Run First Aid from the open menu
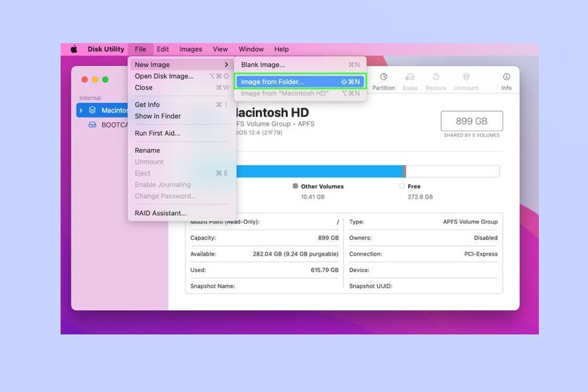The width and height of the screenshot is (588, 392). coord(159,133)
